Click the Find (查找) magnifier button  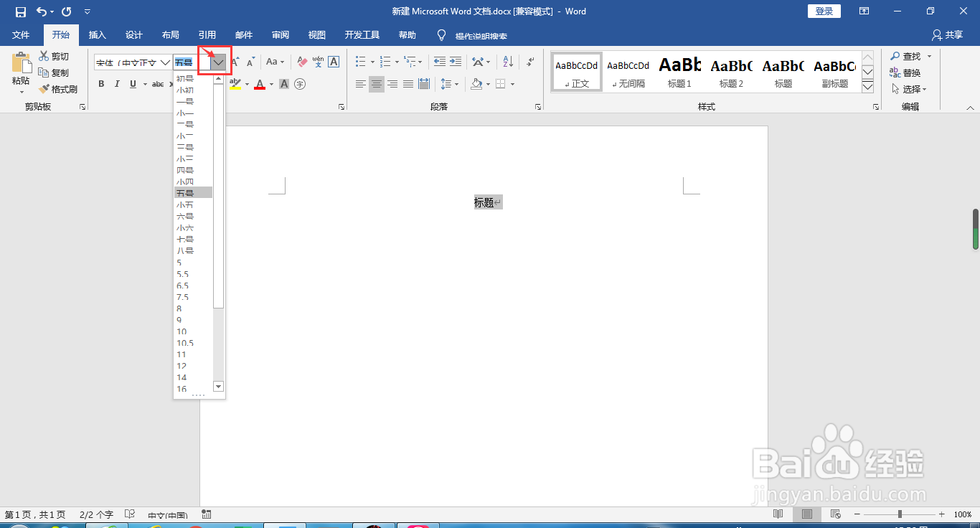click(x=905, y=56)
